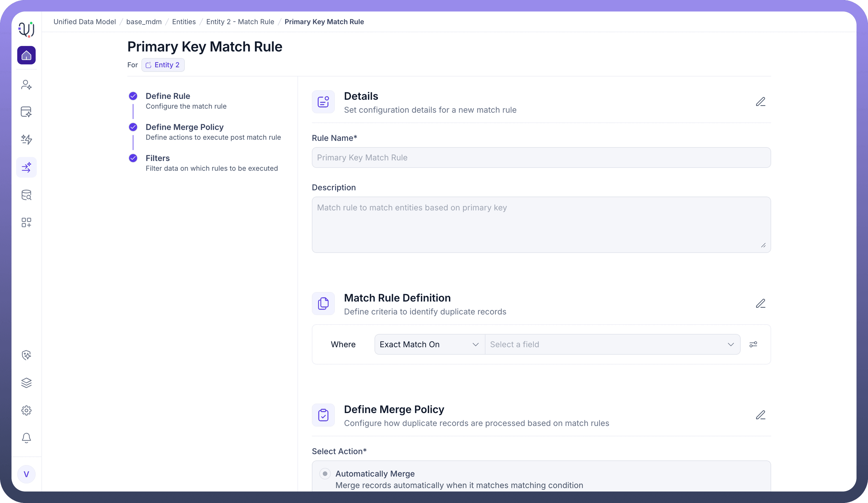Click the Define Rule step checkmark

[x=133, y=96]
